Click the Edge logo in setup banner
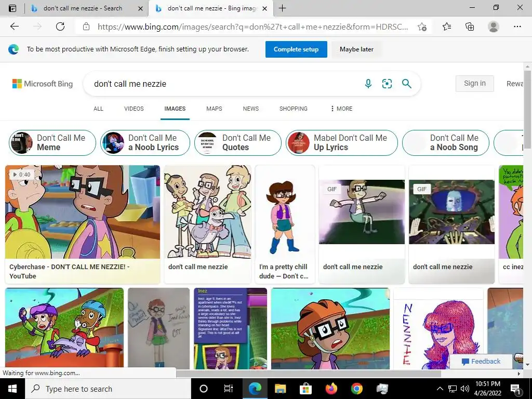This screenshot has width=532, height=399. click(14, 49)
